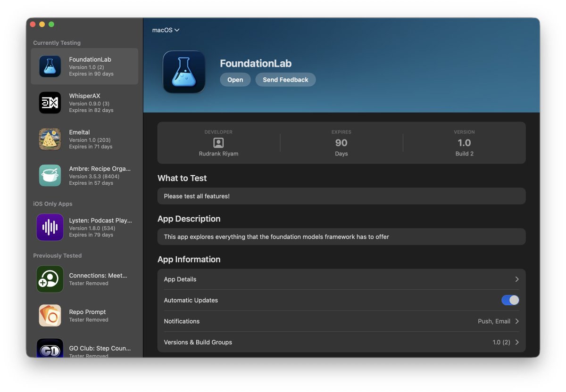
Task: Click Emeltal cheese icon in sidebar
Action: pyautogui.click(x=50, y=139)
